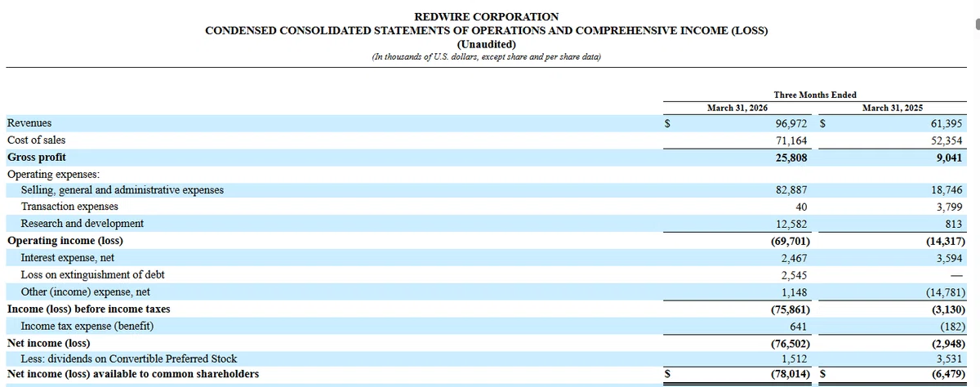The height and width of the screenshot is (387, 980).
Task: Select Income (loss) before income taxes label
Action: [x=89, y=309]
